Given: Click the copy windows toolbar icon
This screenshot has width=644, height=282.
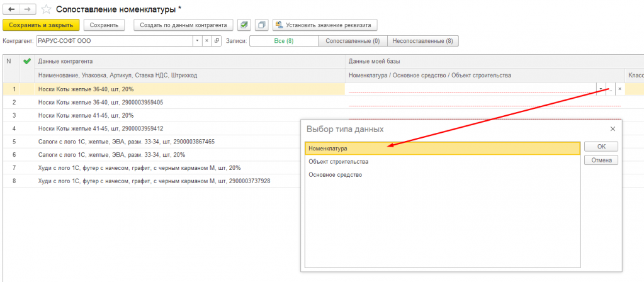Looking at the screenshot, I should (x=261, y=25).
